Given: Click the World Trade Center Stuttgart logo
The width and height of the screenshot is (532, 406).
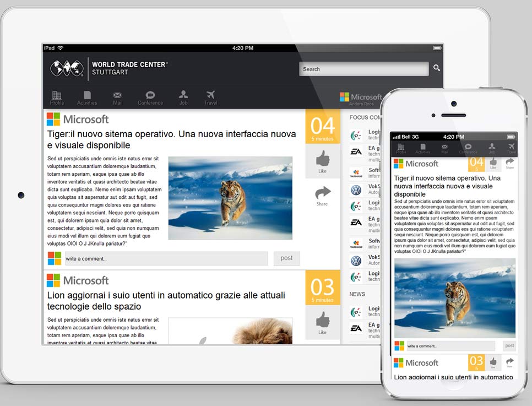Looking at the screenshot, I should (x=108, y=68).
